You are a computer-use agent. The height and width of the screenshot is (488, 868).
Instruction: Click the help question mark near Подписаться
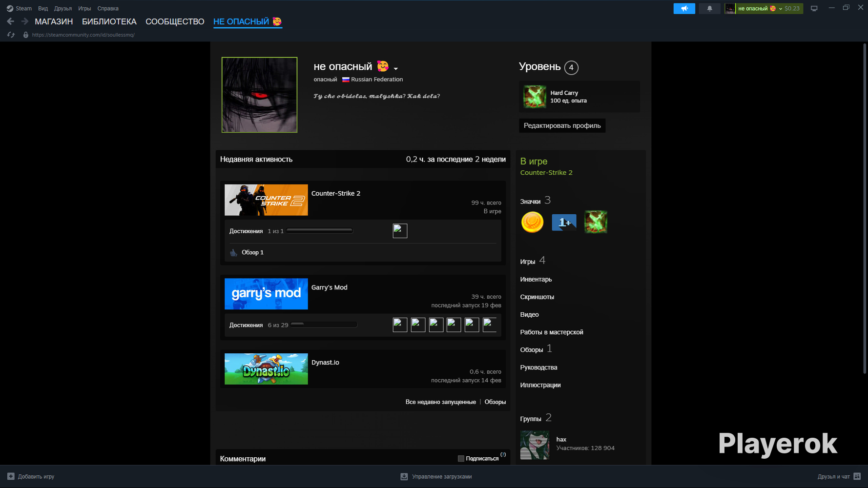[x=503, y=455]
